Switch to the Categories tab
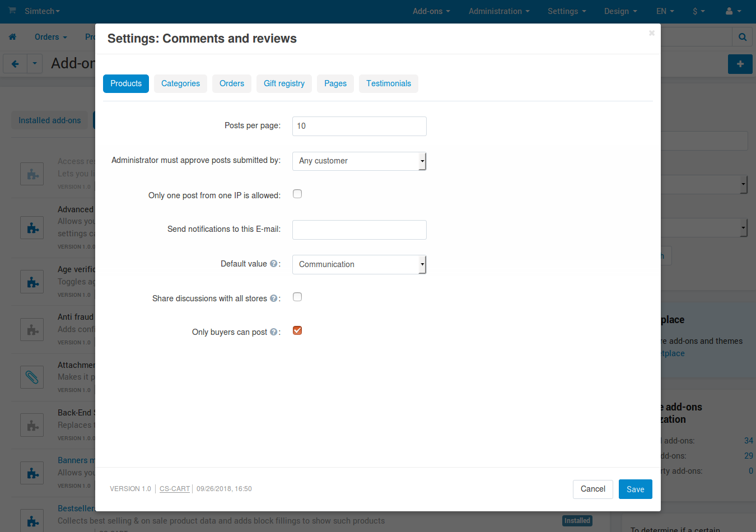Image resolution: width=756 pixels, height=532 pixels. (x=180, y=83)
